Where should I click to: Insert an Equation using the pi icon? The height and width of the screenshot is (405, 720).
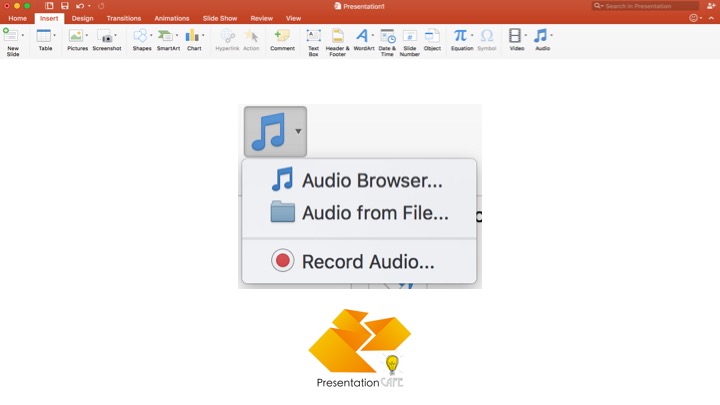pos(460,37)
